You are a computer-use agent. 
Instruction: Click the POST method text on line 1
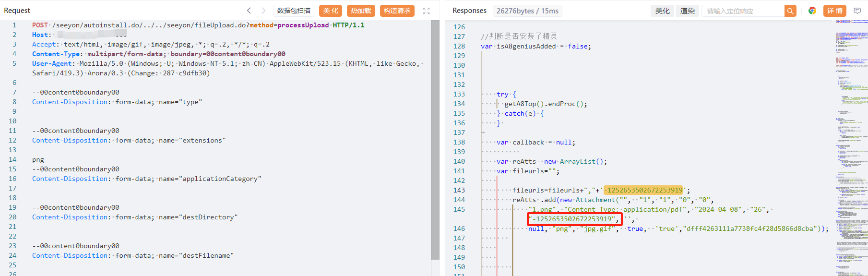click(x=40, y=25)
